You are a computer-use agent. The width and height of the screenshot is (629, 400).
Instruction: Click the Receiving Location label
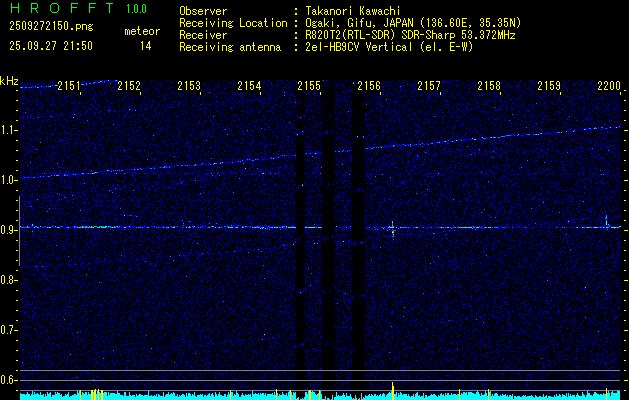(x=233, y=23)
